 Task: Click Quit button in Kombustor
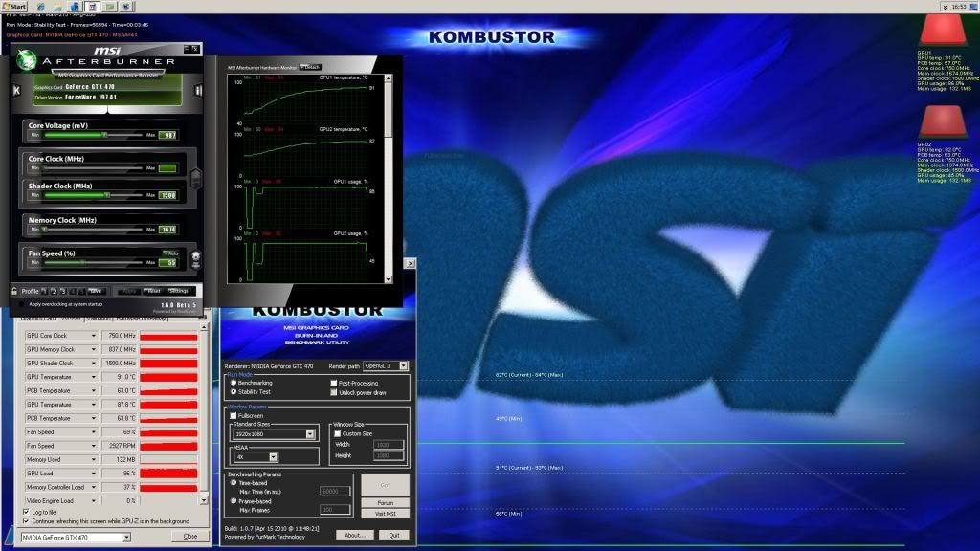pos(393,535)
